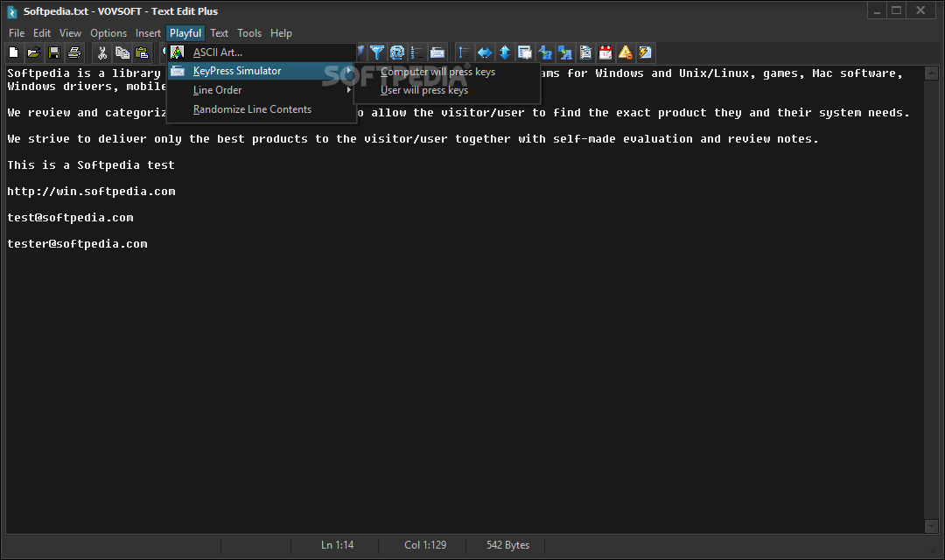This screenshot has height=560, width=945.
Task: Maximize the Text Edit Plus window
Action: pyautogui.click(x=897, y=10)
